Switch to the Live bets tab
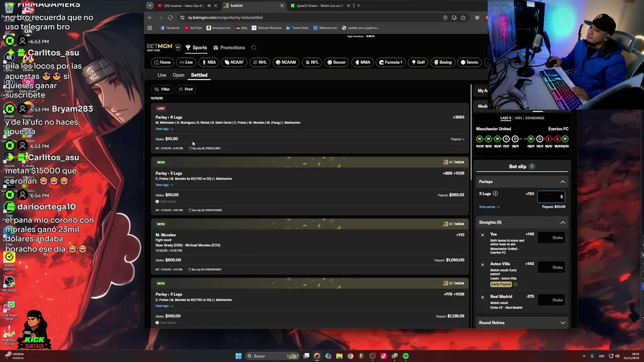The height and width of the screenshot is (362, 644). point(162,75)
